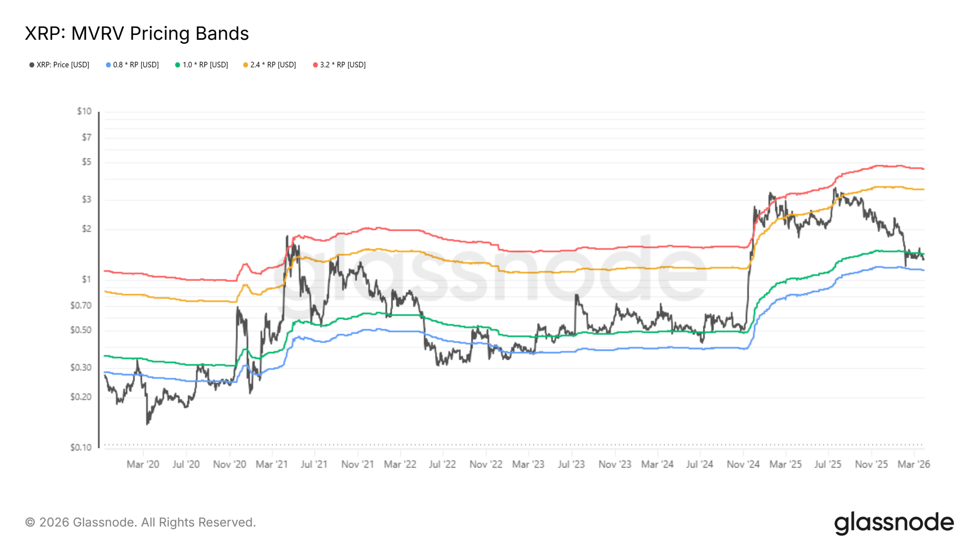Select the Nov '24 x-axis label
This screenshot has height=551, width=980.
coord(743,464)
